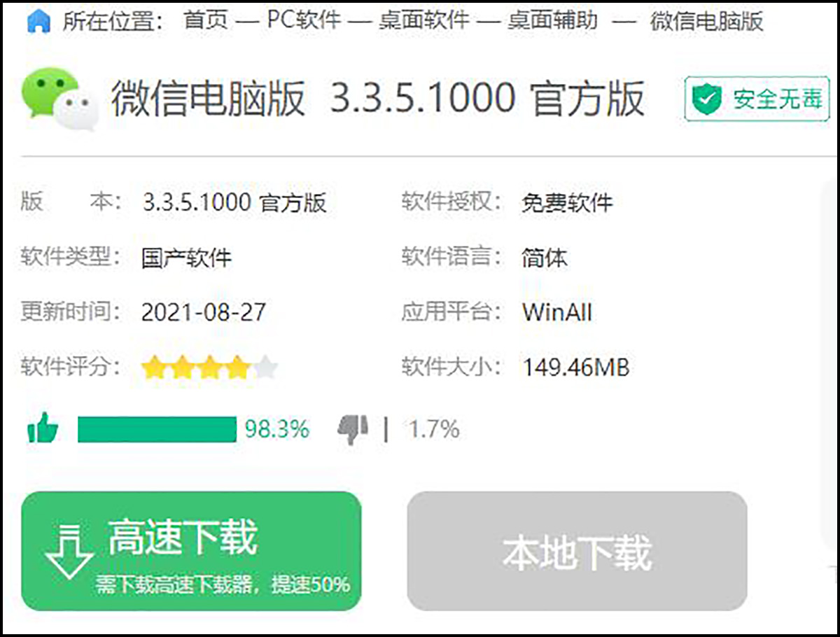The width and height of the screenshot is (840, 637).
Task: Click the green 98.3% approval bar
Action: 157,429
